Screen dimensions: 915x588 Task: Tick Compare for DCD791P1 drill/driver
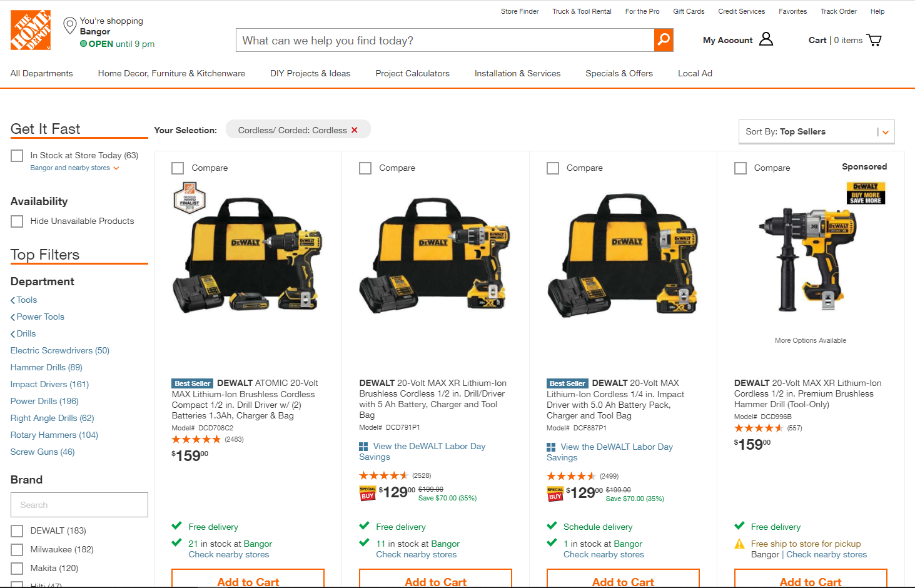pos(365,168)
